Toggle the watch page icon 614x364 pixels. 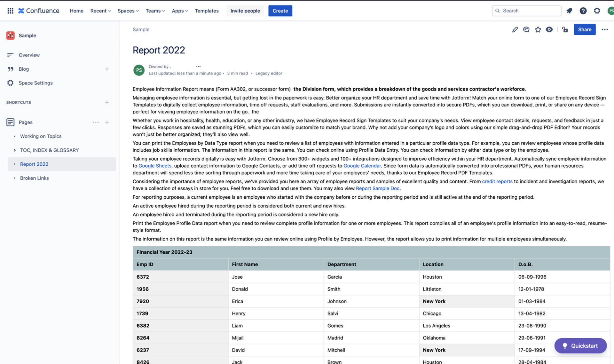(x=549, y=30)
